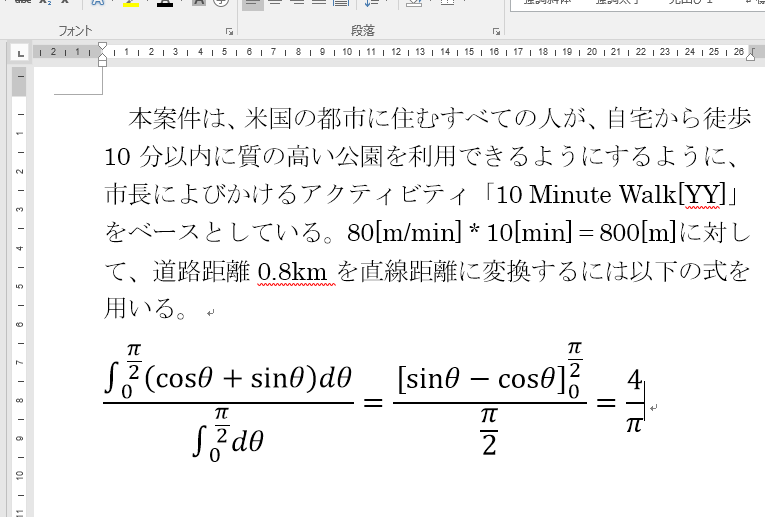Expand the 段落 group dialog launcher
This screenshot has height=517, width=765.
pyautogui.click(x=496, y=32)
